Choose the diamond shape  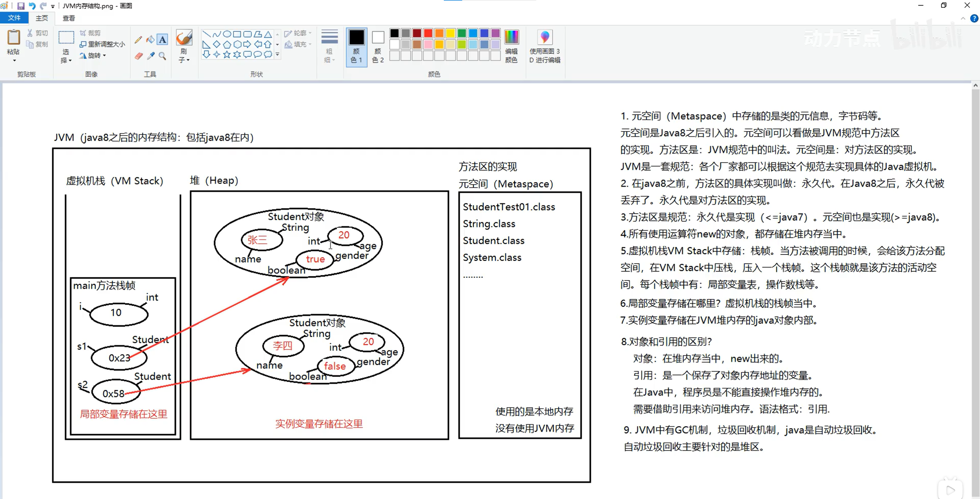tap(216, 44)
